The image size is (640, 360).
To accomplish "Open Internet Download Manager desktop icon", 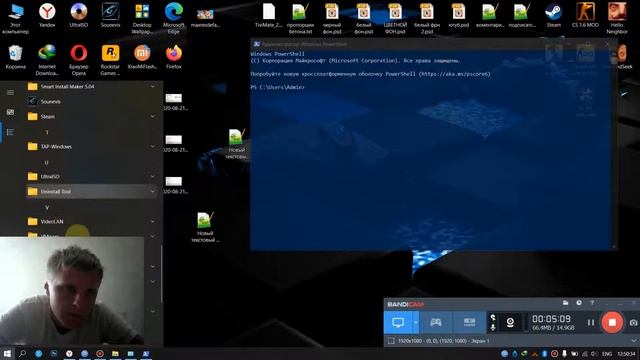I will point(47,60).
